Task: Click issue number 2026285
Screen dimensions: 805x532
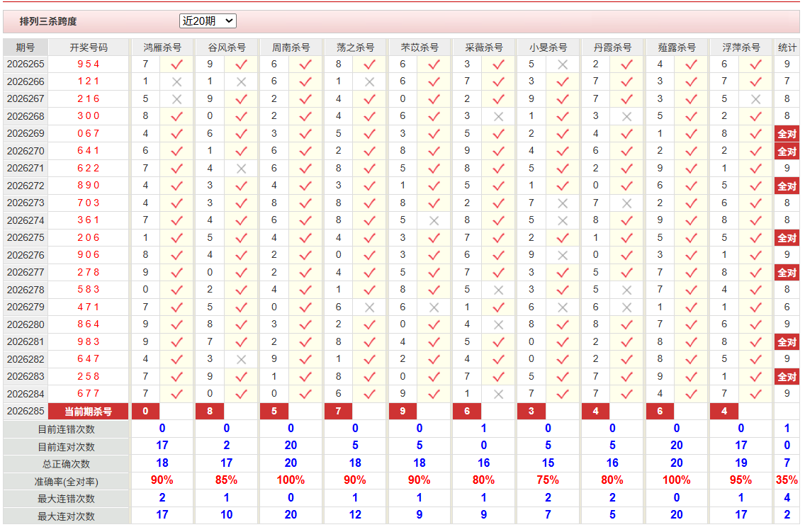Action: pyautogui.click(x=26, y=411)
